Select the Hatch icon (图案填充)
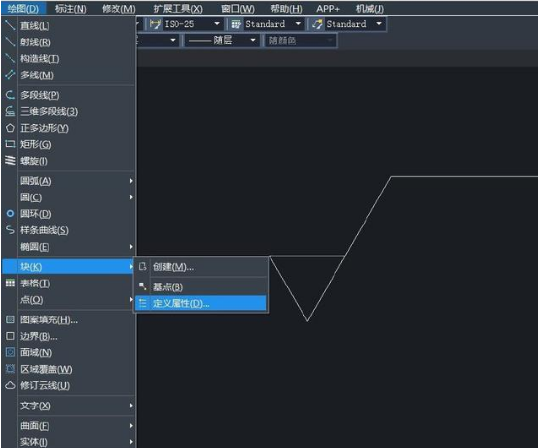Viewport: 538px width, 448px height. tap(10, 320)
